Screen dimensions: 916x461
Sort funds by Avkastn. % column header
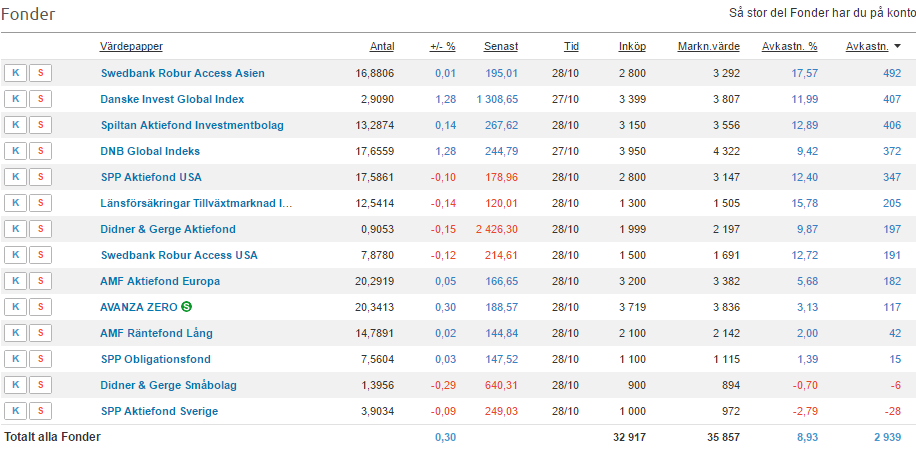[789, 46]
